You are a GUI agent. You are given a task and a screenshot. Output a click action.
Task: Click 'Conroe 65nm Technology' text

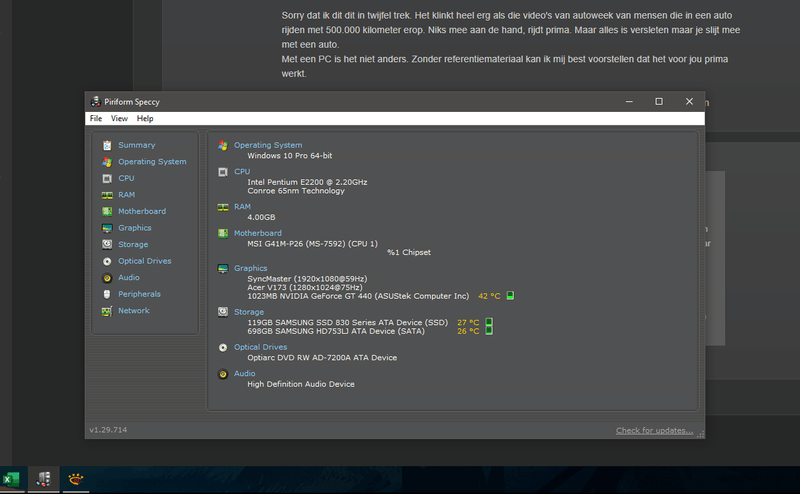(296, 191)
